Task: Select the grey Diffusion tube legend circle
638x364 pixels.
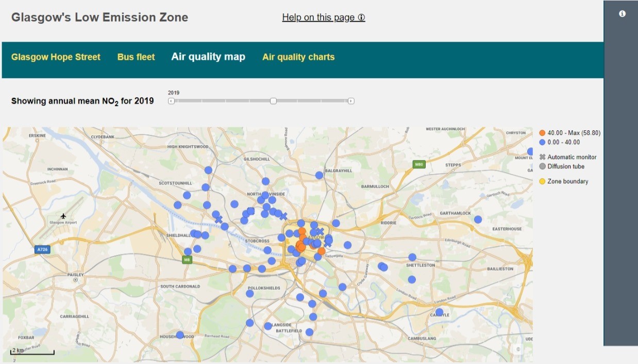Action: click(x=542, y=166)
